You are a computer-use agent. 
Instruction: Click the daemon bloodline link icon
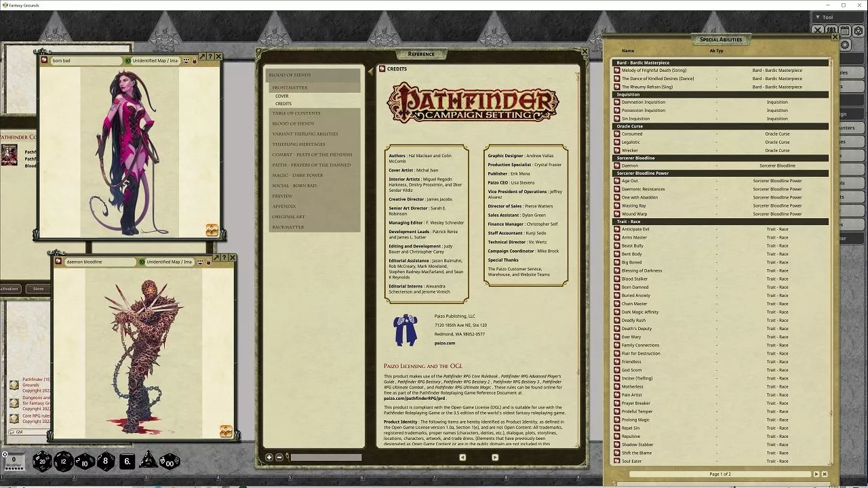click(x=59, y=262)
